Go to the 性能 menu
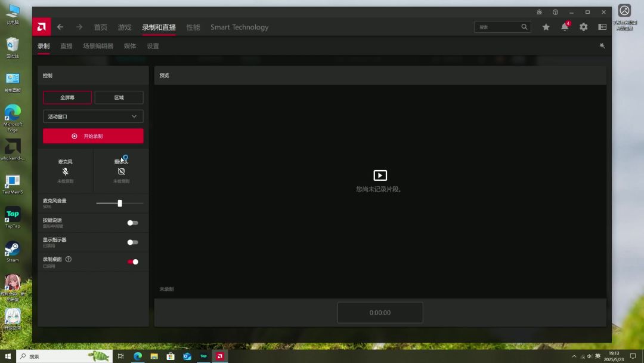This screenshot has width=644, height=363. coord(193,27)
